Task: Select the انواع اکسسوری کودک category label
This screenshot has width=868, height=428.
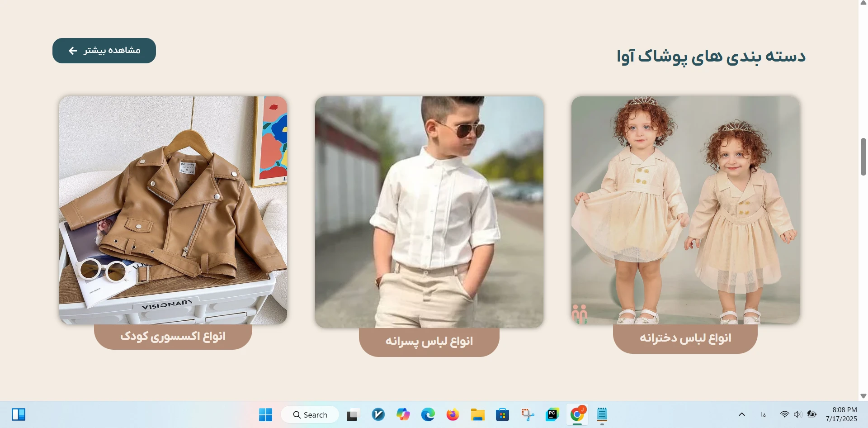Action: (173, 337)
